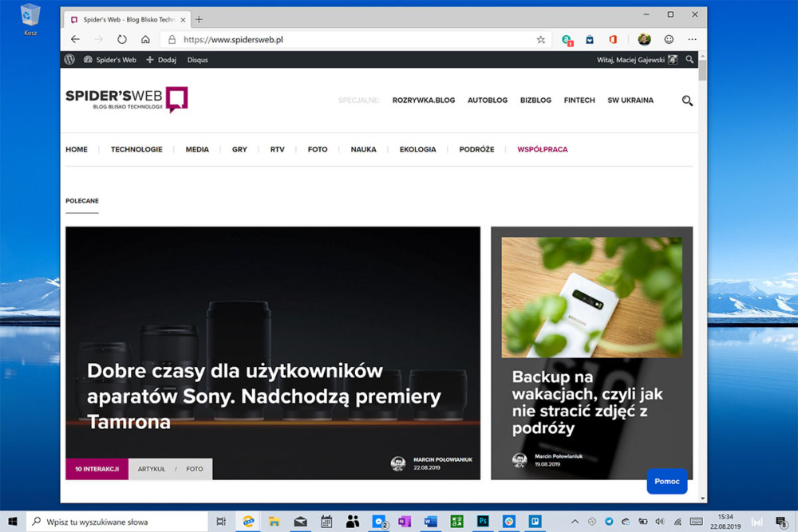Open the browser home page
The height and width of the screenshot is (532, 798).
145,39
